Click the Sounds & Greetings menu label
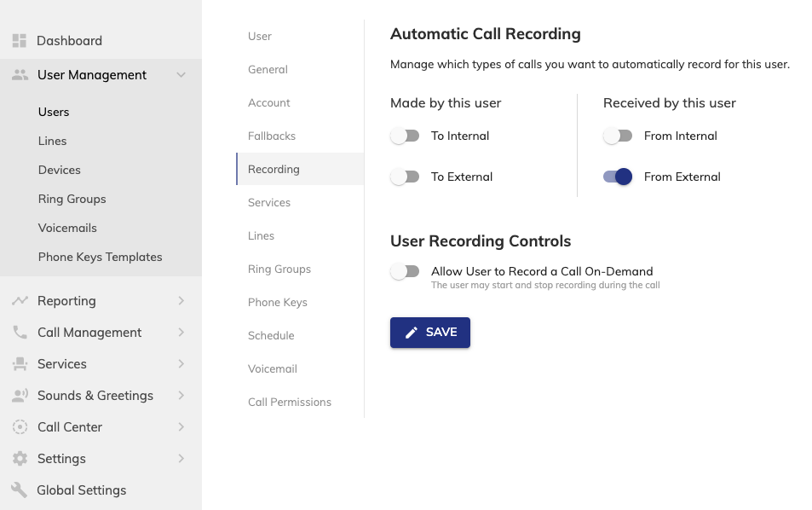Image resolution: width=812 pixels, height=510 pixels. 95,396
